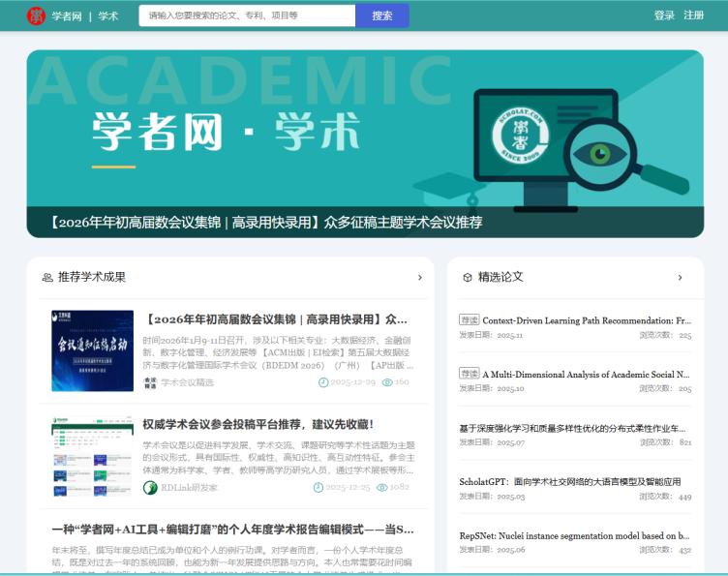Click 登录 to log in
This screenshot has height=576, width=728.
[664, 15]
